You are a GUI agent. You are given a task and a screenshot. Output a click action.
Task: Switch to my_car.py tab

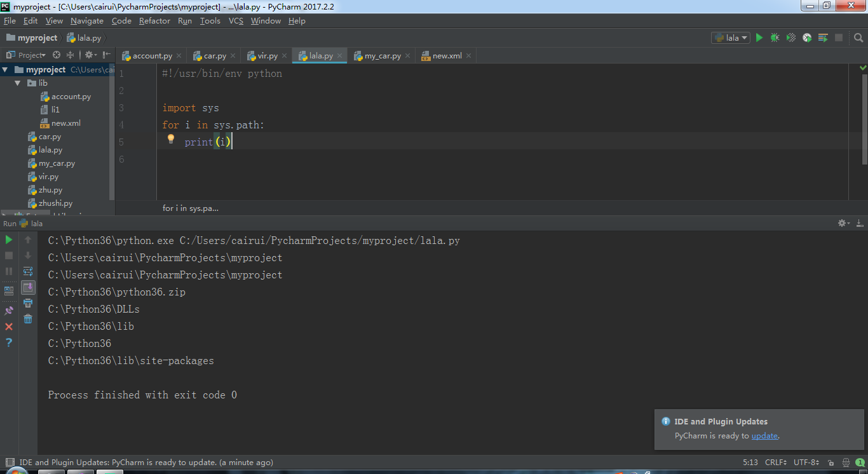381,56
